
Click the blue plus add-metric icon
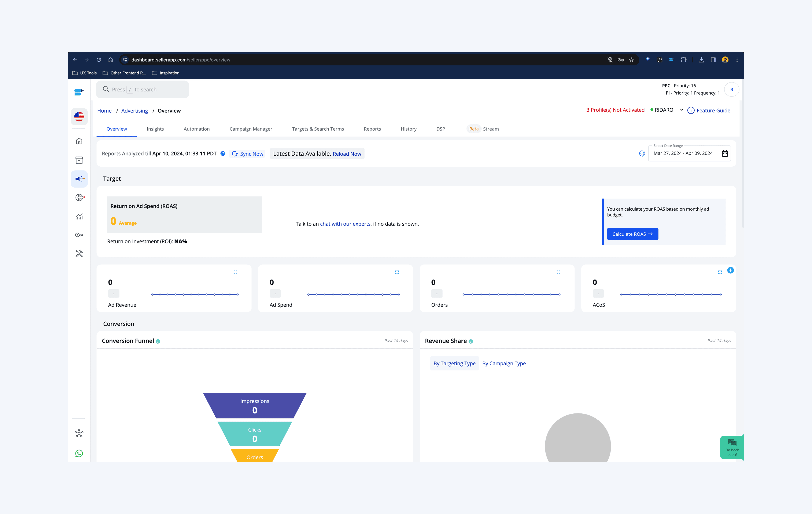730,270
